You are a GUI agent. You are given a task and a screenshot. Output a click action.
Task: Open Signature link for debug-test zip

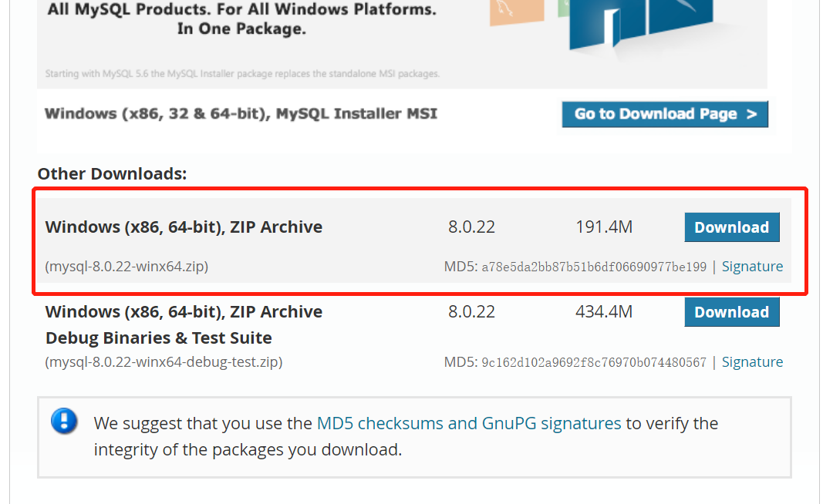pos(752,362)
